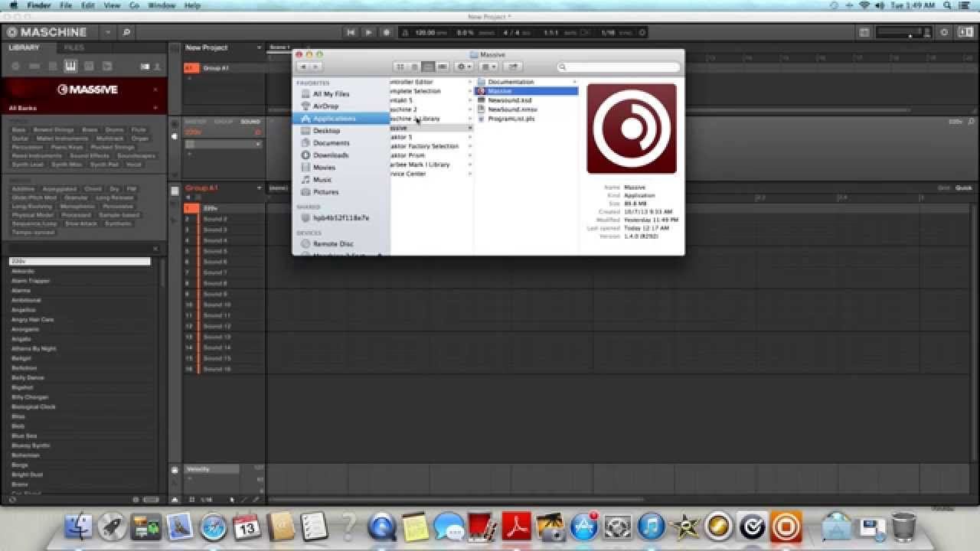Open the Calendar icon in the dock
This screenshot has width=980, height=551.
point(247,527)
